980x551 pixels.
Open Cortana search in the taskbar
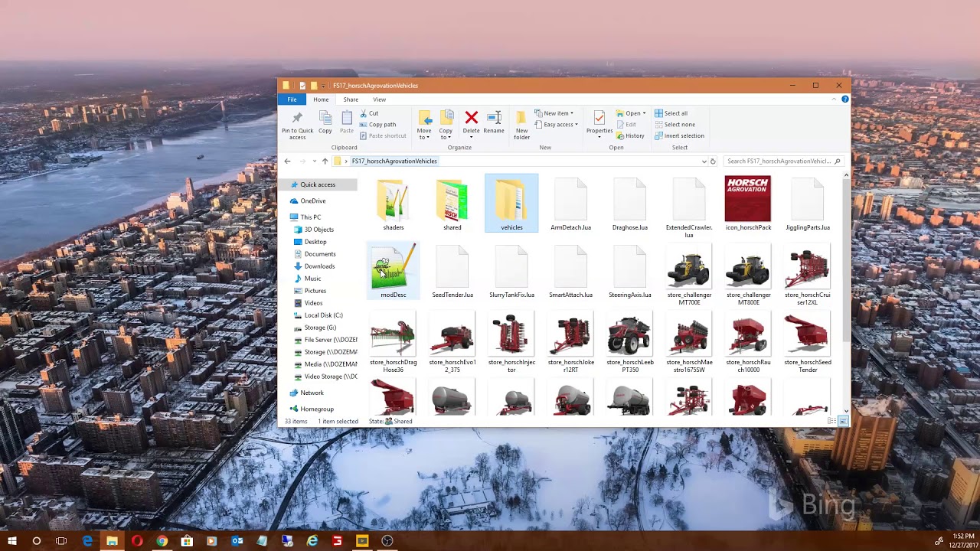(x=36, y=541)
